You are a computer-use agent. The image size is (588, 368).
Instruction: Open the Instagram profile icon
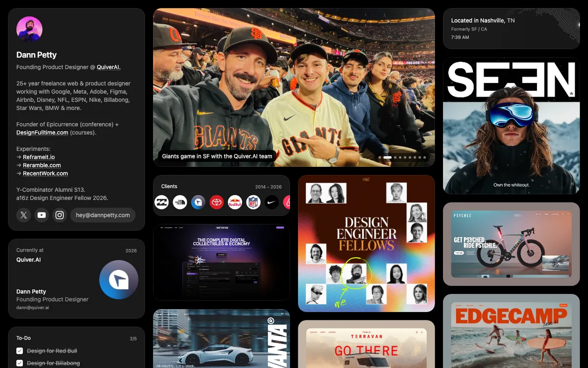click(60, 215)
